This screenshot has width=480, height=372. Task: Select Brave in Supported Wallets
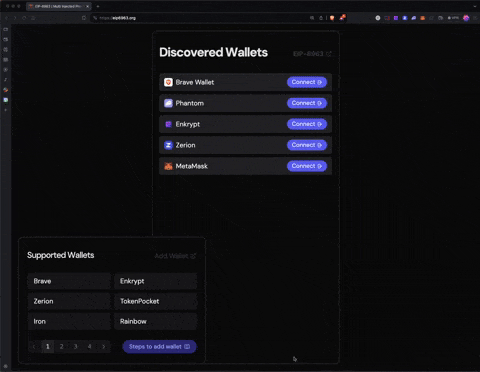(69, 281)
